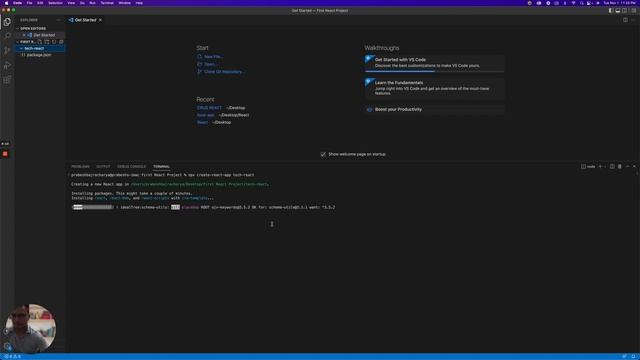Viewport: 640px width, 360px height.
Task: Select the Get Started editor tab
Action: [85, 20]
